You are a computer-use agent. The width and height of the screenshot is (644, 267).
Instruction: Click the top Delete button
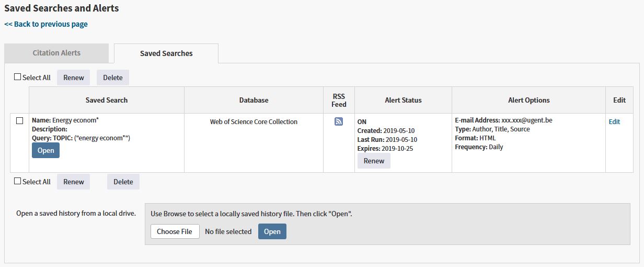[x=113, y=77]
